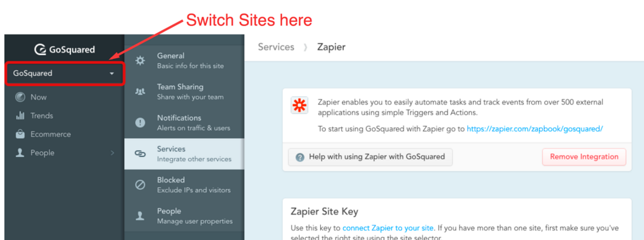Image resolution: width=644 pixels, height=240 pixels.
Task: Click the General gear icon
Action: click(140, 61)
